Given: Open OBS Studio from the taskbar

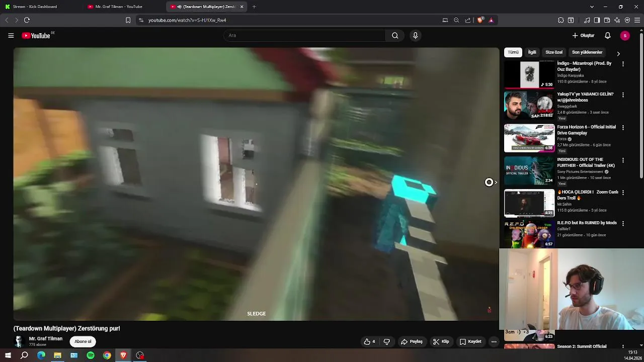Looking at the screenshot, I should (140, 355).
